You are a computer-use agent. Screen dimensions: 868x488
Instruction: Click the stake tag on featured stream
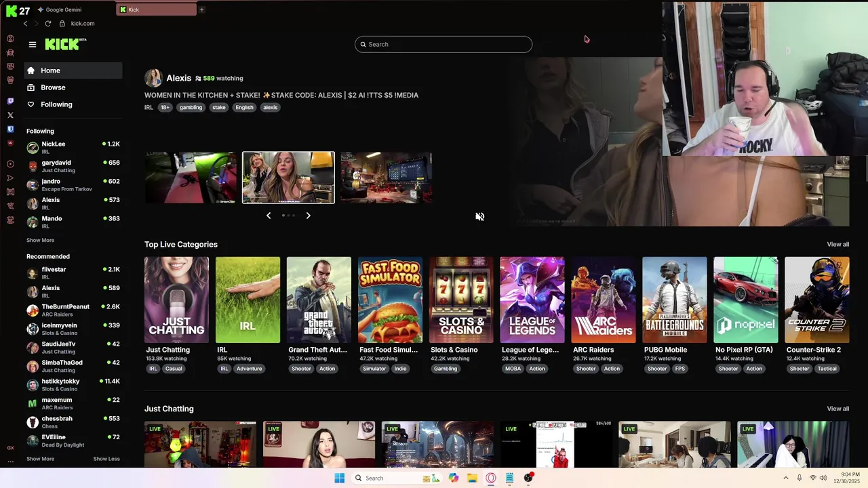tap(219, 107)
